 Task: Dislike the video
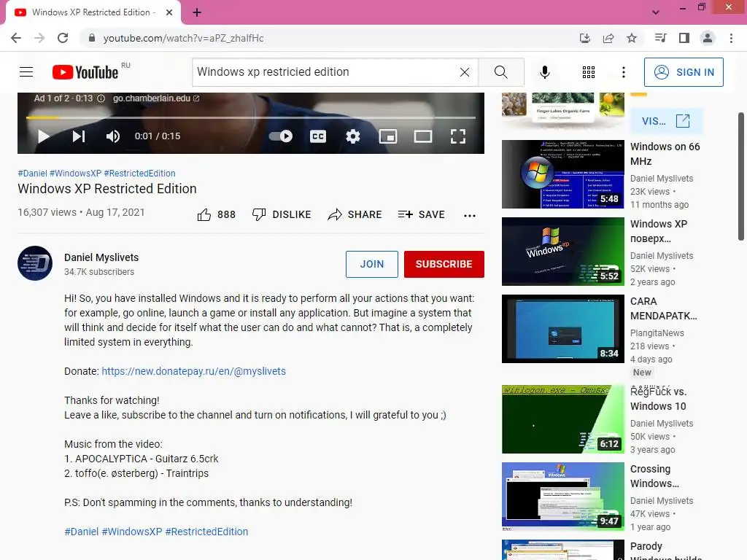pos(282,215)
